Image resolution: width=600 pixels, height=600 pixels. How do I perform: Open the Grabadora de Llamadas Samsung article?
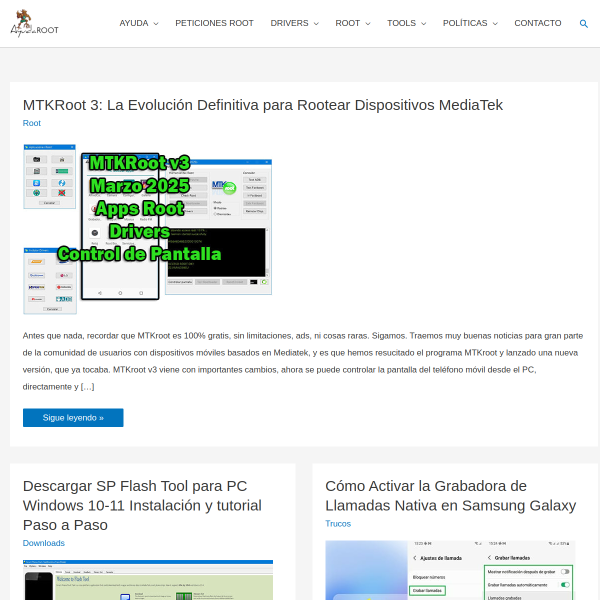450,496
